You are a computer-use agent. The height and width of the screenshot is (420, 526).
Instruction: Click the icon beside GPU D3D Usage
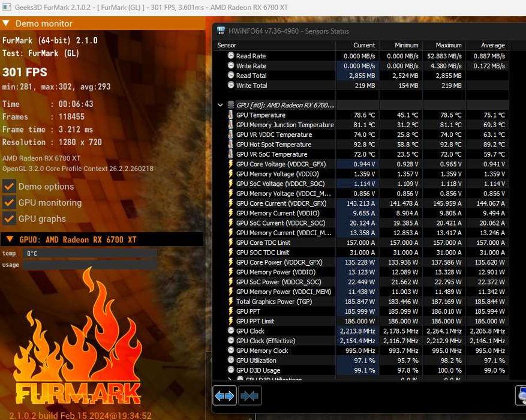231,370
